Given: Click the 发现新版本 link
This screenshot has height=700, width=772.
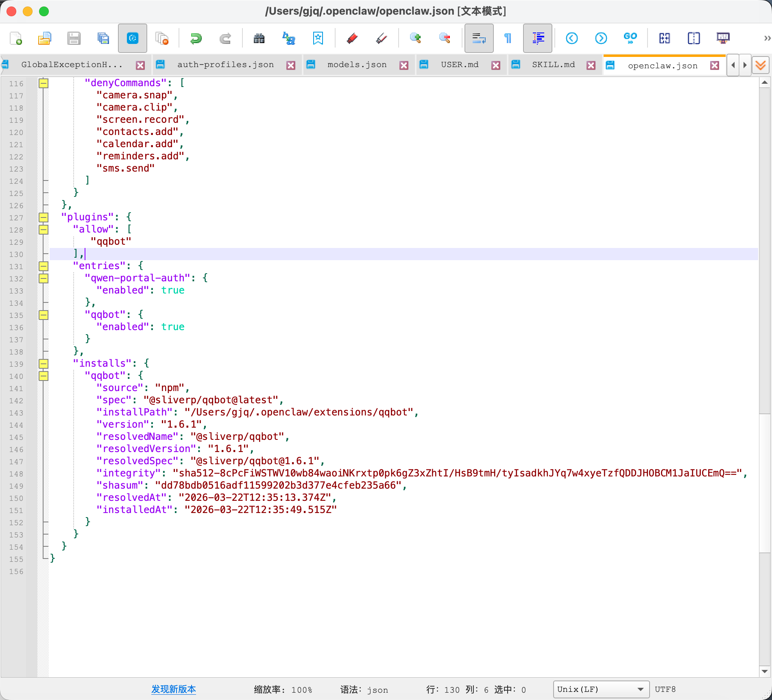Looking at the screenshot, I should coord(174,689).
